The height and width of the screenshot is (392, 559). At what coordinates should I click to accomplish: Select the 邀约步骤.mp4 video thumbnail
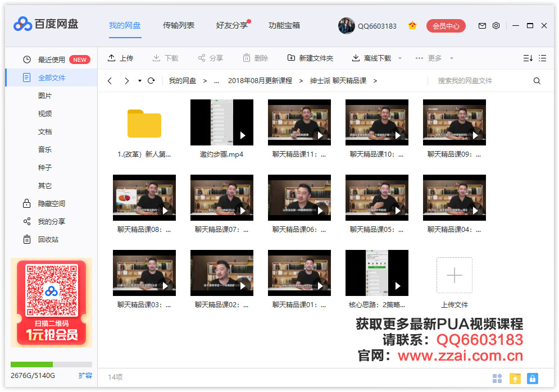tap(222, 122)
